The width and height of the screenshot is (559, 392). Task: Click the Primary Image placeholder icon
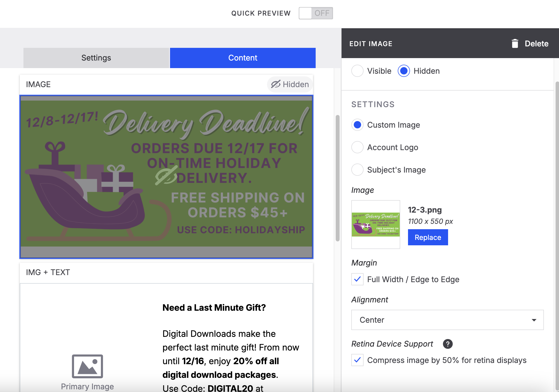click(87, 366)
